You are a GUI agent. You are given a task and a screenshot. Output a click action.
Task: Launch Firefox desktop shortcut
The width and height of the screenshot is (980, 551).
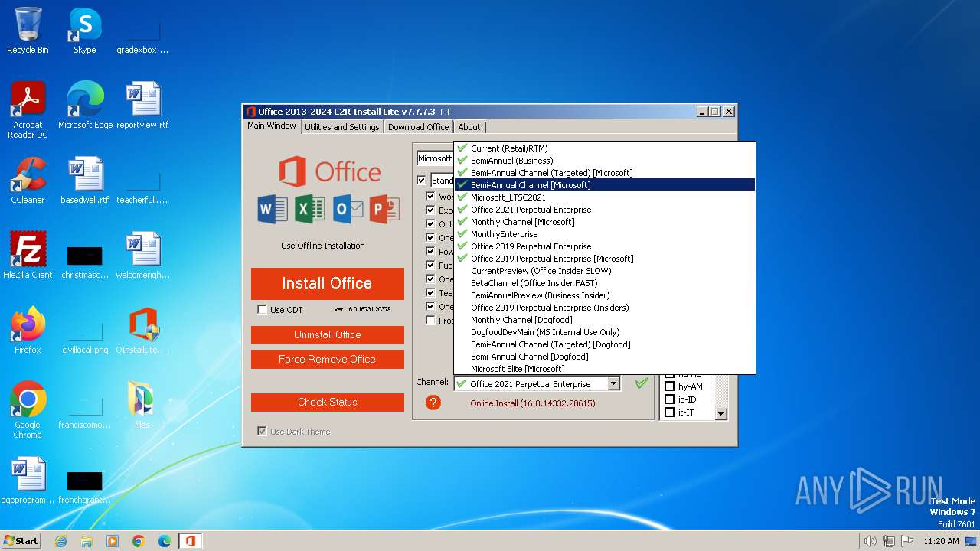click(x=28, y=331)
